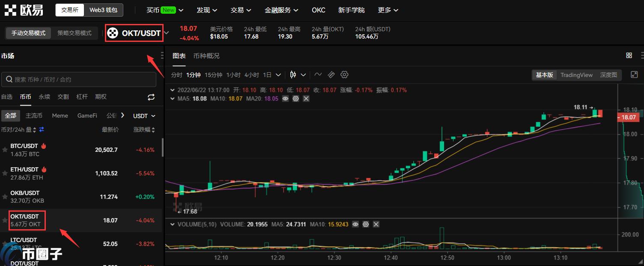644x266 pixels.
Task: Click the TradingView chart button
Action: pyautogui.click(x=576, y=75)
